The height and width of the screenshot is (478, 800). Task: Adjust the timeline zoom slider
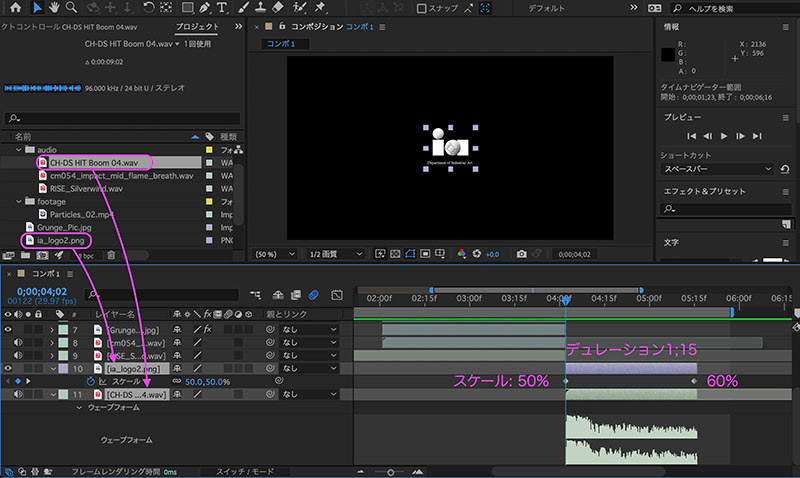click(x=390, y=472)
